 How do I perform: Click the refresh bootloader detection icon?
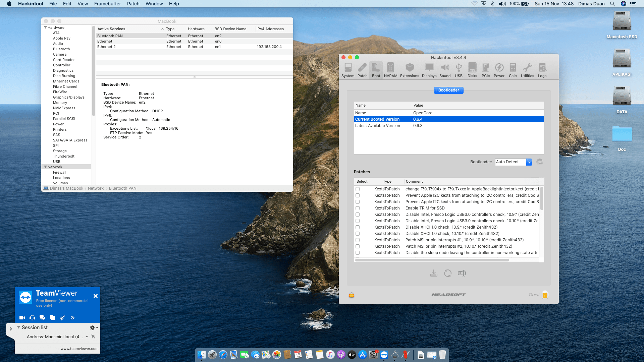click(x=539, y=162)
